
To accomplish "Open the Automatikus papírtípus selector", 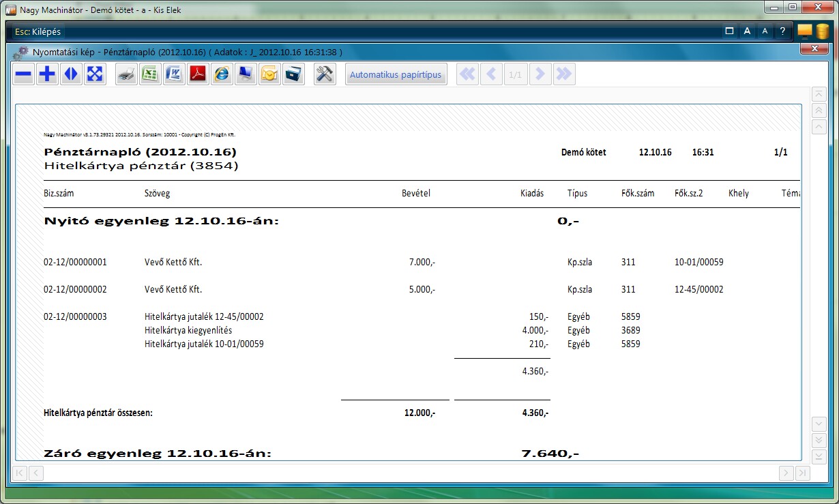I will pyautogui.click(x=396, y=74).
